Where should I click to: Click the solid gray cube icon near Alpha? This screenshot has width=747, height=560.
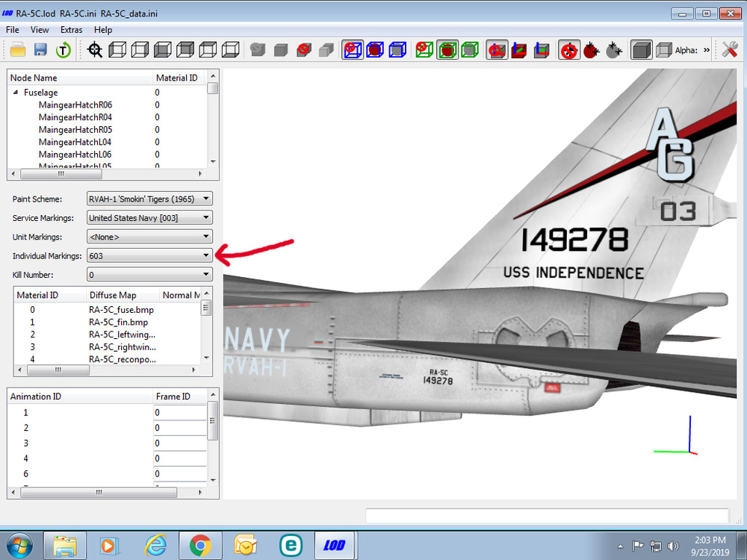pos(641,49)
